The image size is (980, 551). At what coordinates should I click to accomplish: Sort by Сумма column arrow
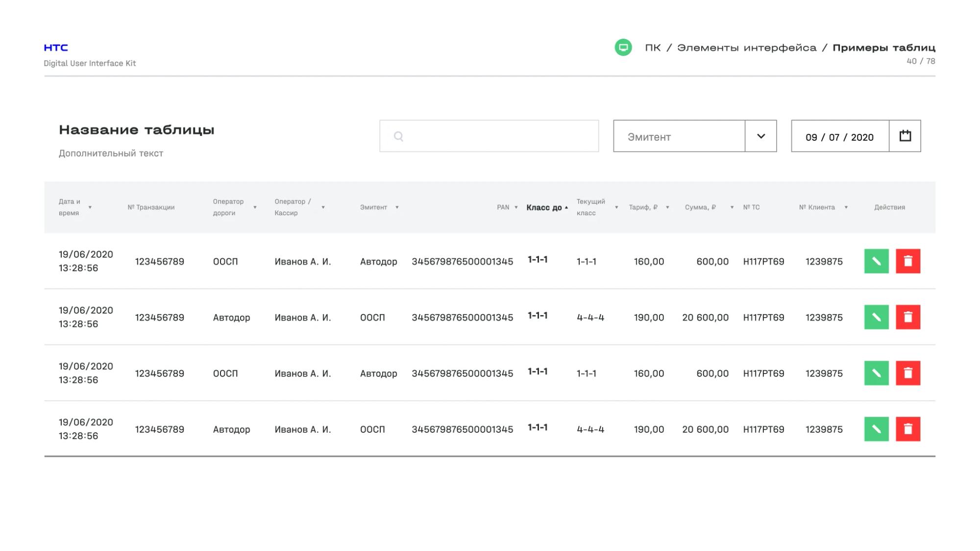click(732, 207)
